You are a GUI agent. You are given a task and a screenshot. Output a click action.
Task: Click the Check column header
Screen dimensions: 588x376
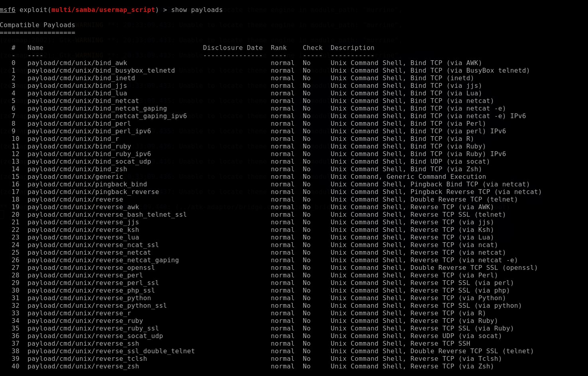coord(312,48)
